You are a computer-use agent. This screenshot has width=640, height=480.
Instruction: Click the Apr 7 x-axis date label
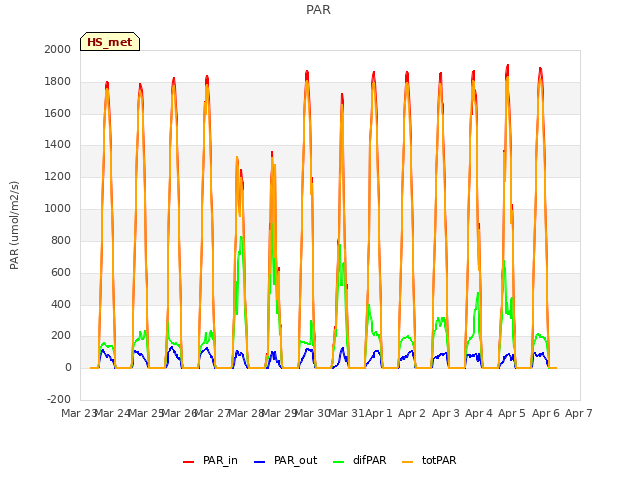click(579, 413)
